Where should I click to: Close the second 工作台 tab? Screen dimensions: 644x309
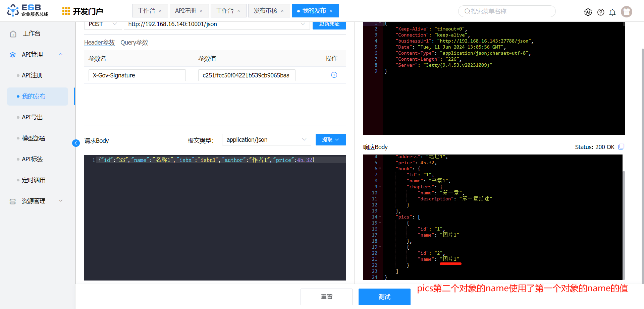click(239, 11)
